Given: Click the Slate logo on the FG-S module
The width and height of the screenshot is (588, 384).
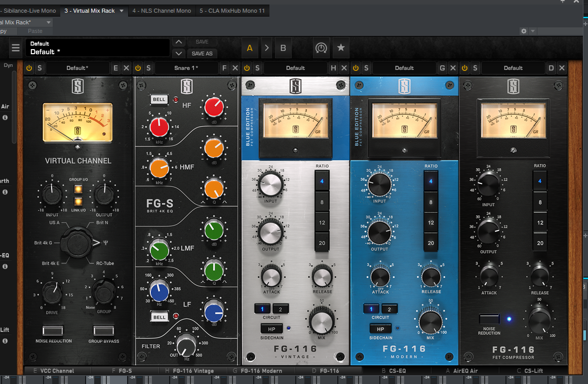Looking at the screenshot, I should click(187, 86).
